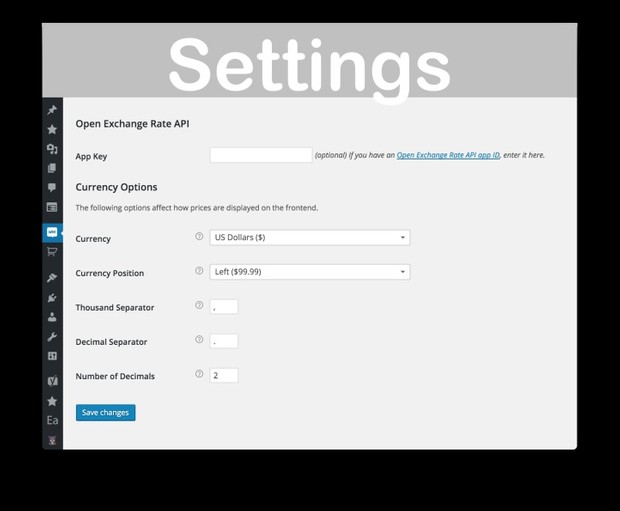Open the Products shopping cart icon
The height and width of the screenshot is (511, 620).
[52, 252]
